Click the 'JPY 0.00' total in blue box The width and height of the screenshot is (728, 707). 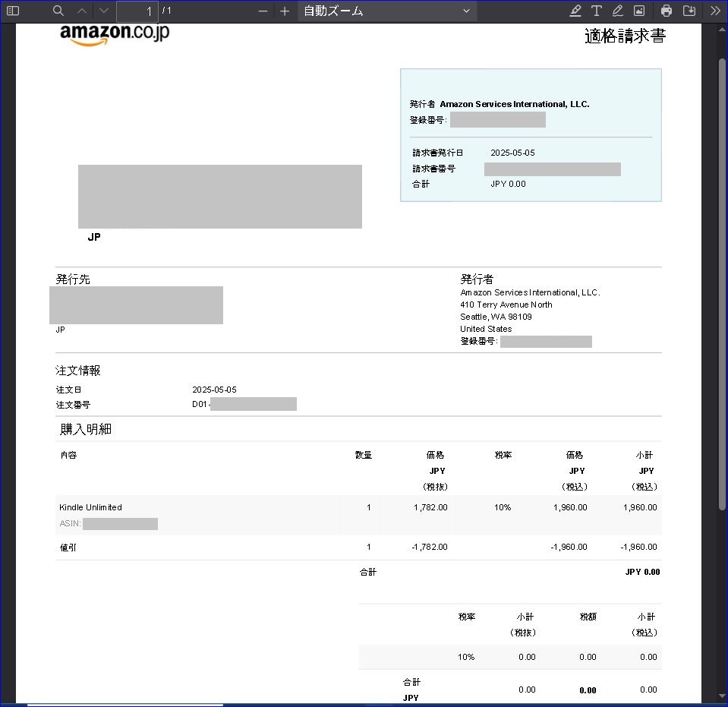click(x=508, y=184)
